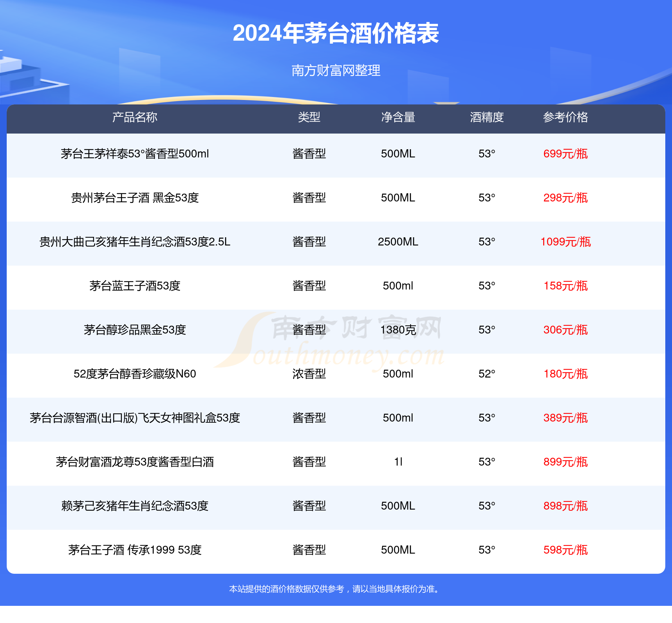Image resolution: width=672 pixels, height=623 pixels.
Task: Click the footer disclaimer text
Action: click(x=336, y=589)
